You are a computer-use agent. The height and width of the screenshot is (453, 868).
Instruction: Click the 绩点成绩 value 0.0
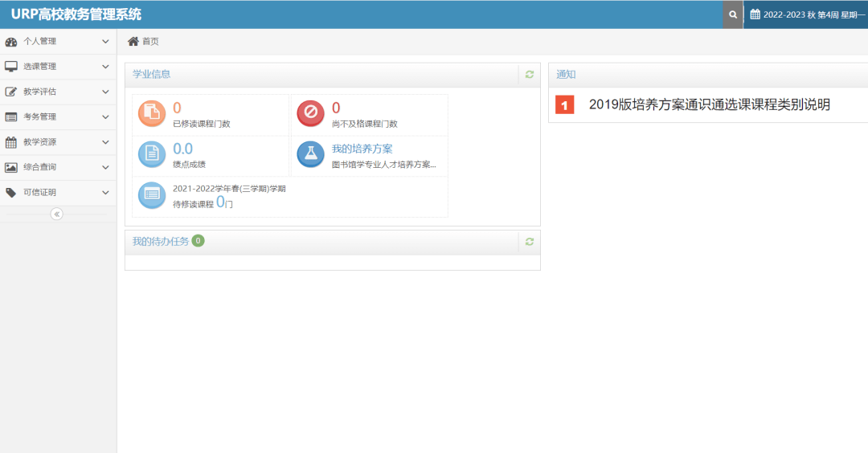click(182, 149)
